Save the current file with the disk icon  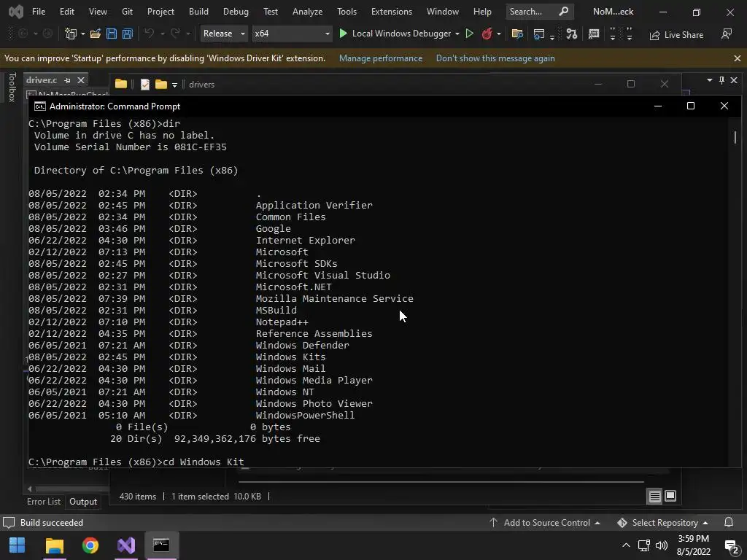pyautogui.click(x=112, y=34)
